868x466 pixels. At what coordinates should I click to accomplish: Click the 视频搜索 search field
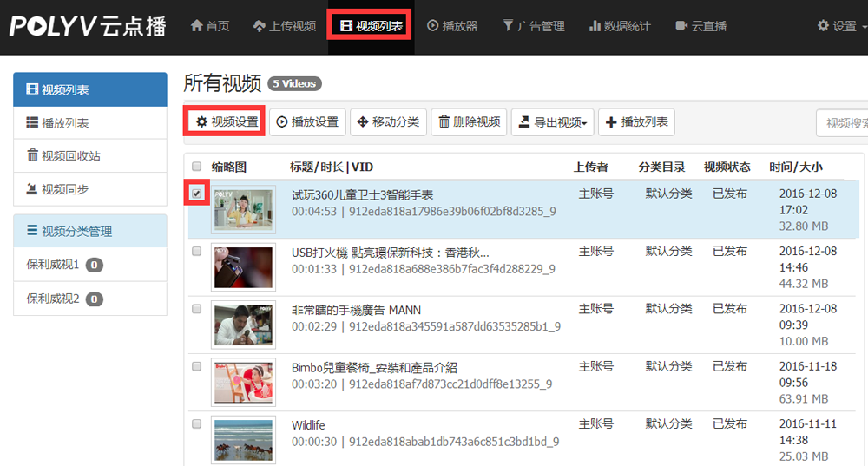[x=841, y=123]
